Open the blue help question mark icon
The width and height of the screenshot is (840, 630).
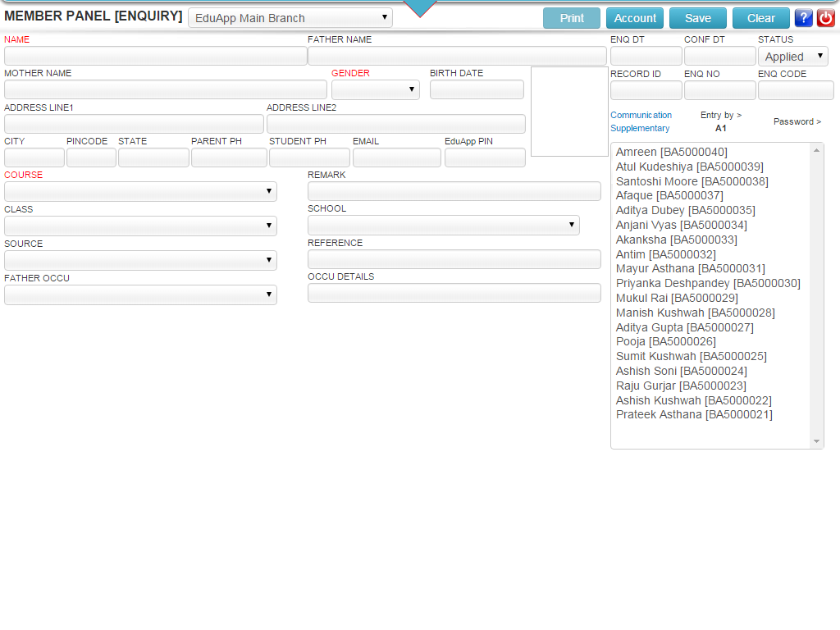(x=803, y=18)
